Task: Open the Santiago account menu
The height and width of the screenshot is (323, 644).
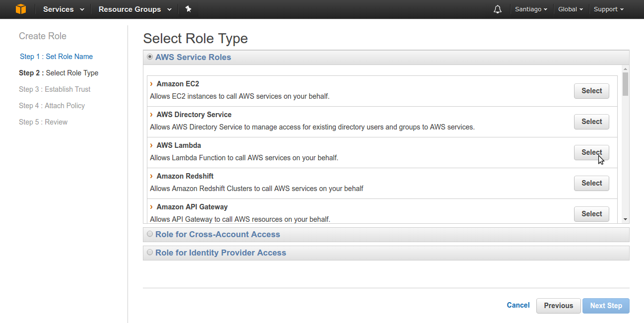Action: [531, 9]
